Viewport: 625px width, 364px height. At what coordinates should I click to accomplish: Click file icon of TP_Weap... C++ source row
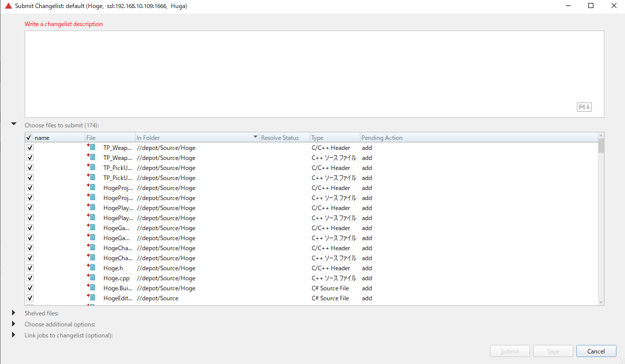click(x=91, y=157)
